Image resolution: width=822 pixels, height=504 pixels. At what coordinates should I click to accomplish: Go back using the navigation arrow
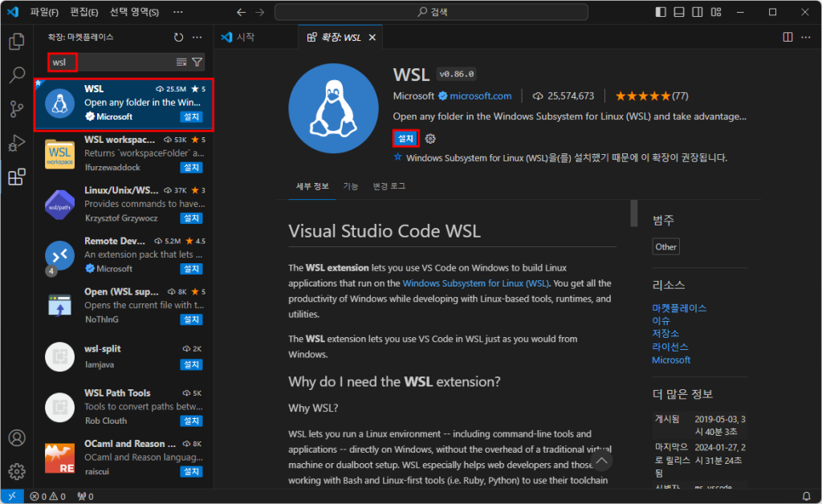241,12
